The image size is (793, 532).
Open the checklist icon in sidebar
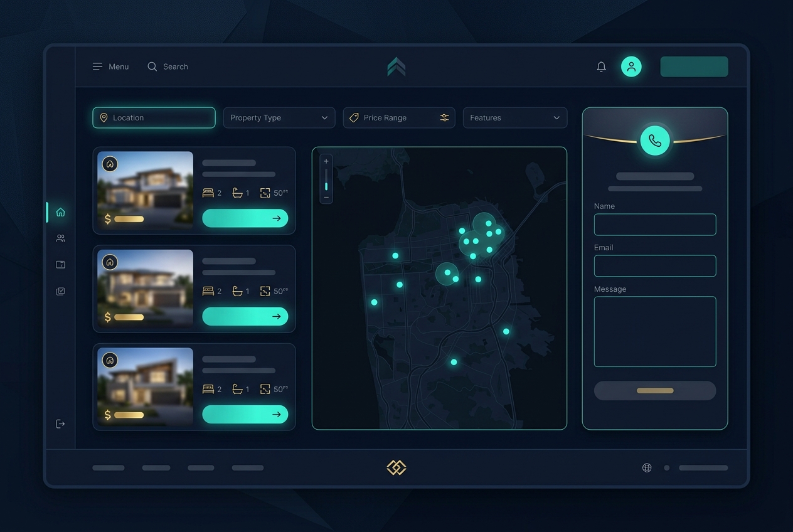pos(60,291)
